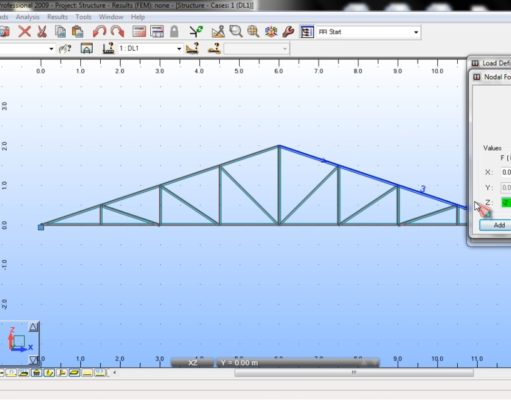Click the Y = 0.00 m depth button
The image size is (511, 400).
click(298, 363)
